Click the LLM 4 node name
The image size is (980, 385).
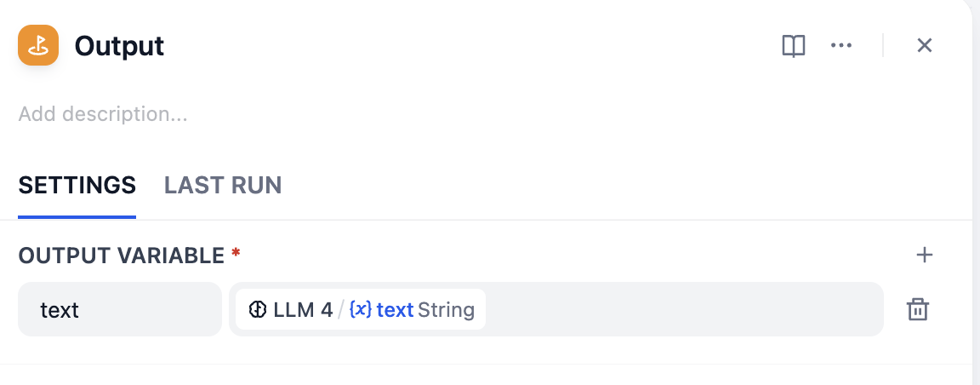[x=303, y=309]
